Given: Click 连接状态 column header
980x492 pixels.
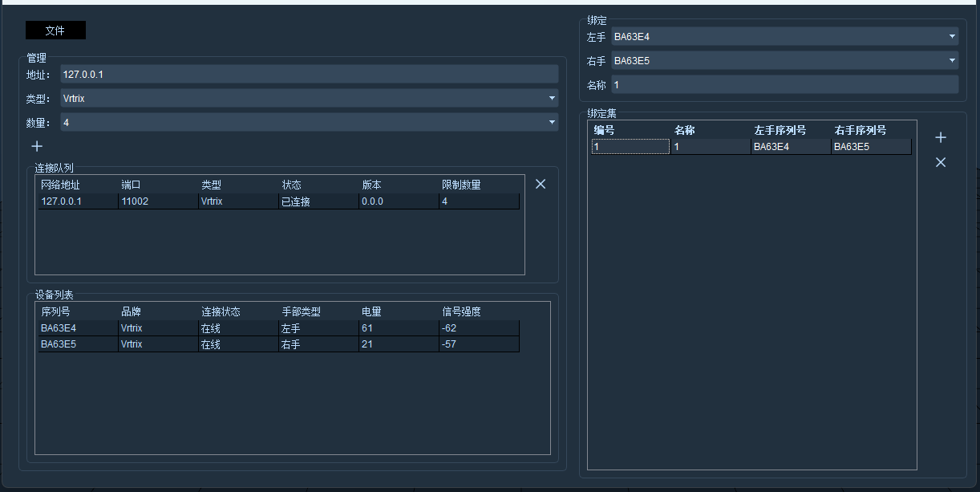Looking at the screenshot, I should coord(221,311).
